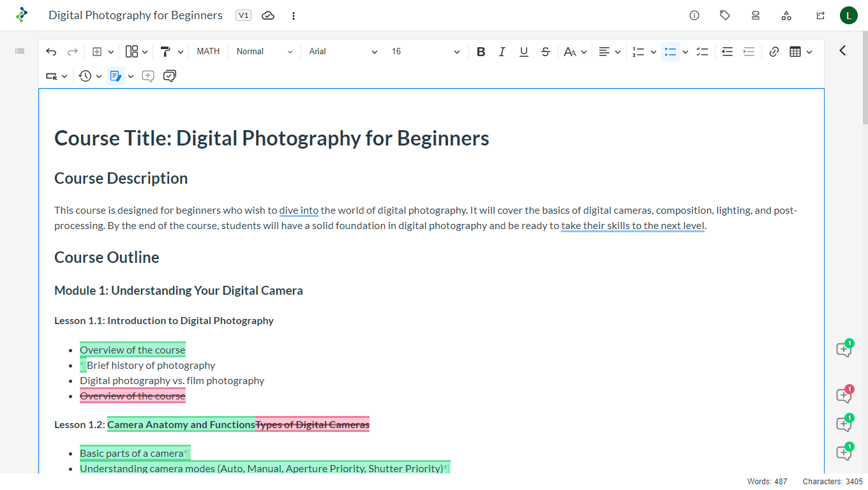Open the revision history clock icon
The height and width of the screenshot is (490, 868).
86,76
